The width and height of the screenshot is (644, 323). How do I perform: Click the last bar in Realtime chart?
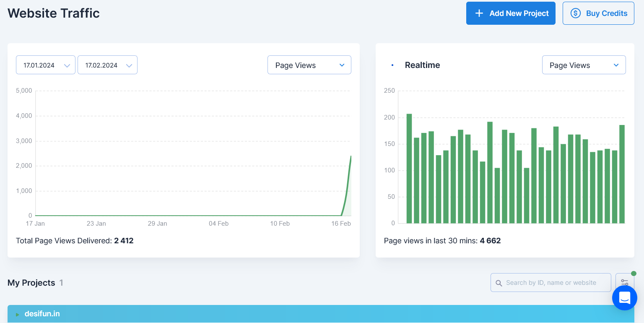tap(622, 174)
